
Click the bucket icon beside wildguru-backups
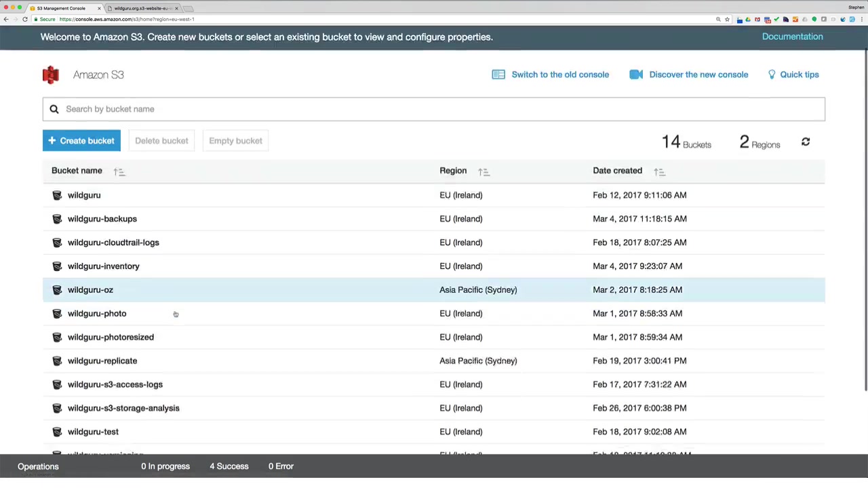tap(57, 219)
